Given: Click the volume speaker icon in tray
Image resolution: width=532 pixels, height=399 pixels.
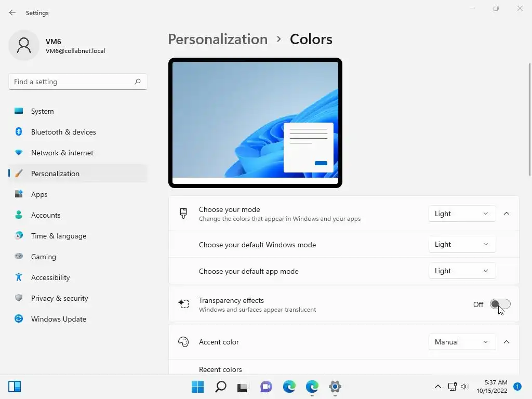Looking at the screenshot, I should coord(464,387).
